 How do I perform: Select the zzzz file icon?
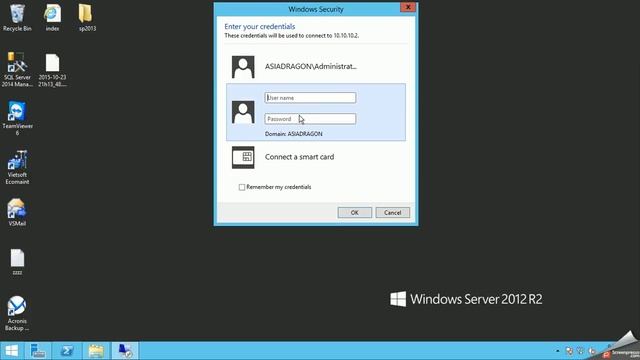click(17, 262)
